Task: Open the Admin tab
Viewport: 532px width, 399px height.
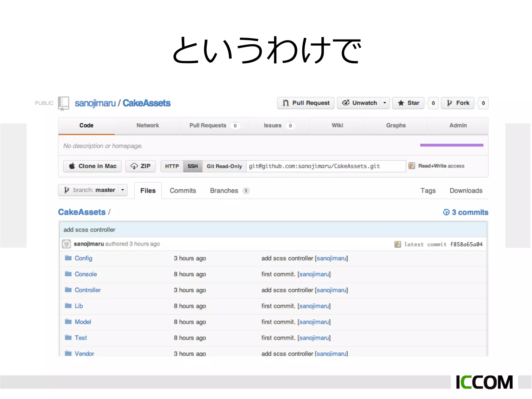Action: [x=458, y=125]
